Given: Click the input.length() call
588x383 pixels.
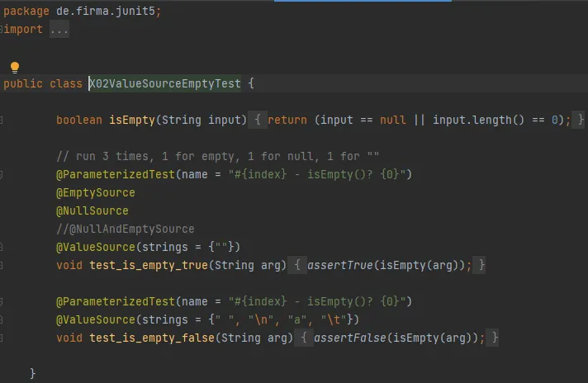Looking at the screenshot, I should pyautogui.click(x=478, y=120).
